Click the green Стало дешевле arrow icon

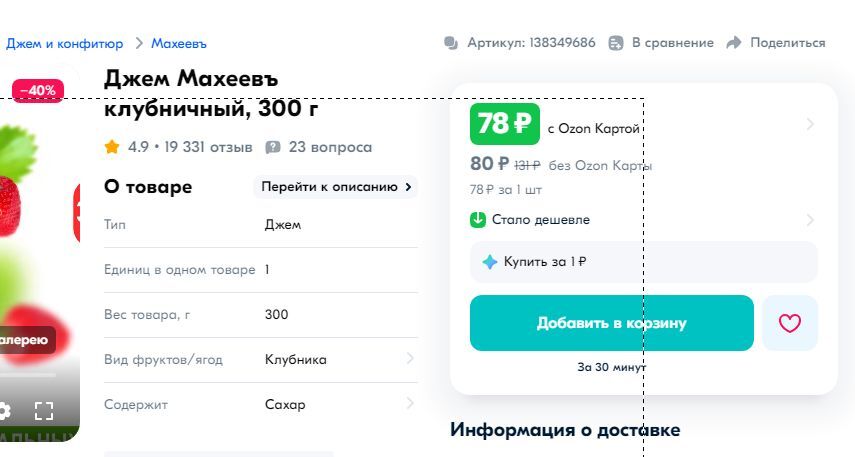478,220
